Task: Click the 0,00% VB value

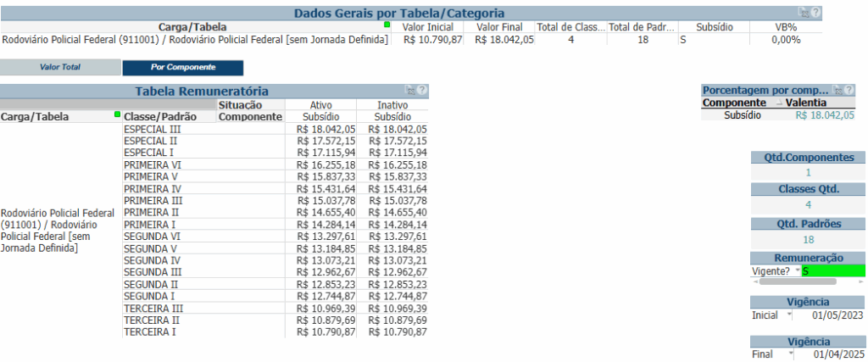Action: pyautogui.click(x=786, y=39)
